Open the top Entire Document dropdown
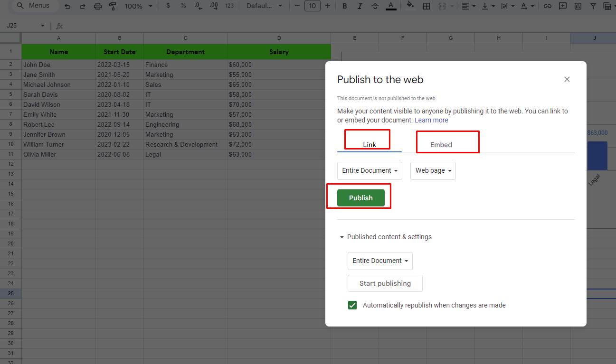Image resolution: width=616 pixels, height=364 pixels. 370,170
